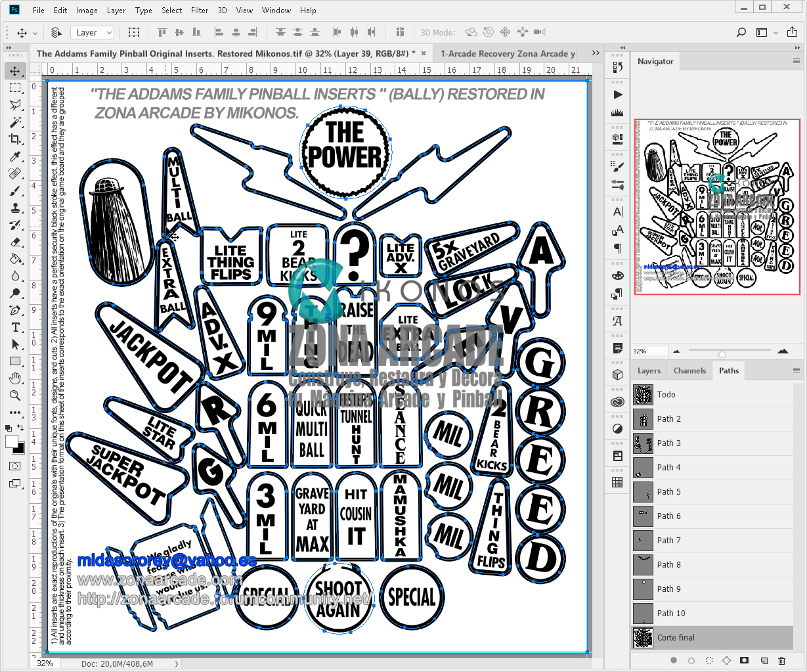Open the Paths panel options menu

click(x=796, y=370)
